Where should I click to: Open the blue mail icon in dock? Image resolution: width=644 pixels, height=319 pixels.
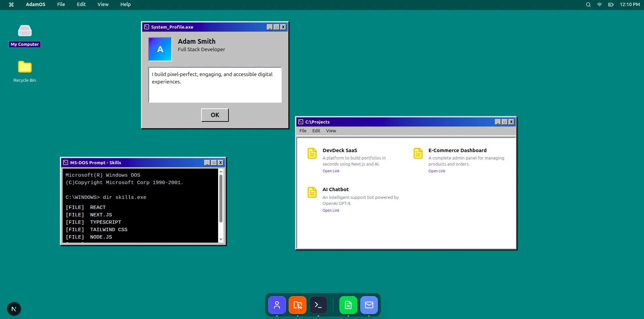click(x=369, y=305)
